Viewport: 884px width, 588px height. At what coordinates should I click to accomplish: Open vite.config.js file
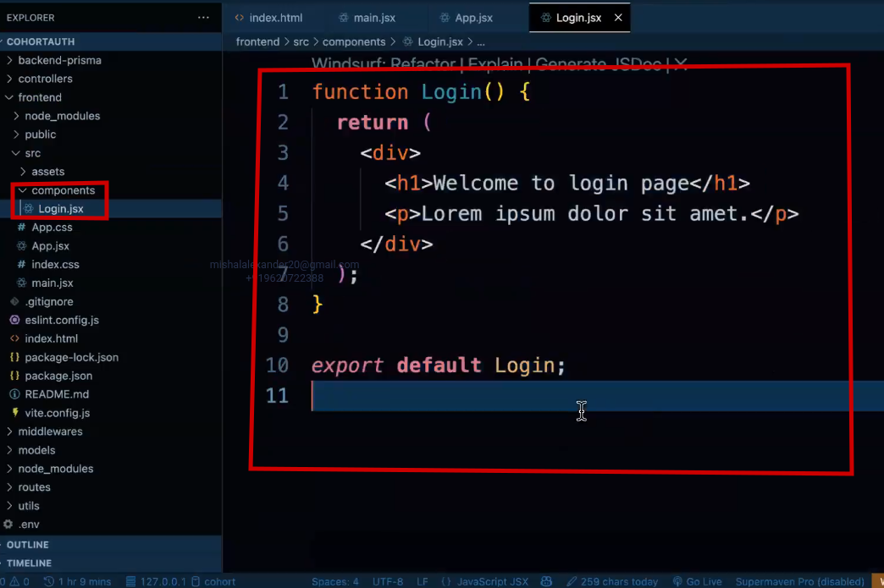(58, 414)
